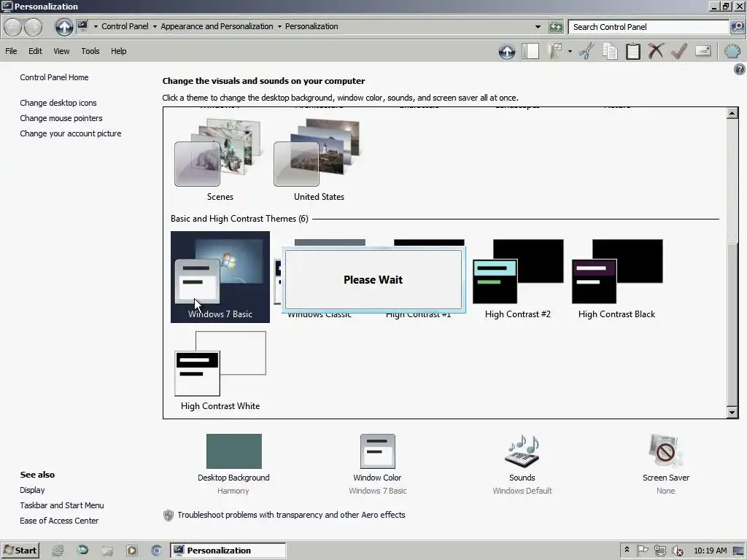The width and height of the screenshot is (747, 560).
Task: Click the muted volume tray icon
Action: click(x=676, y=551)
